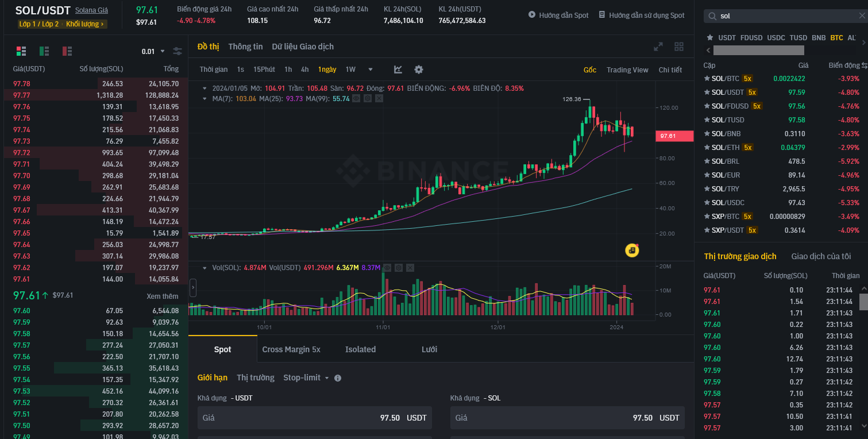Select ask price 97.72 in order book

22,153
